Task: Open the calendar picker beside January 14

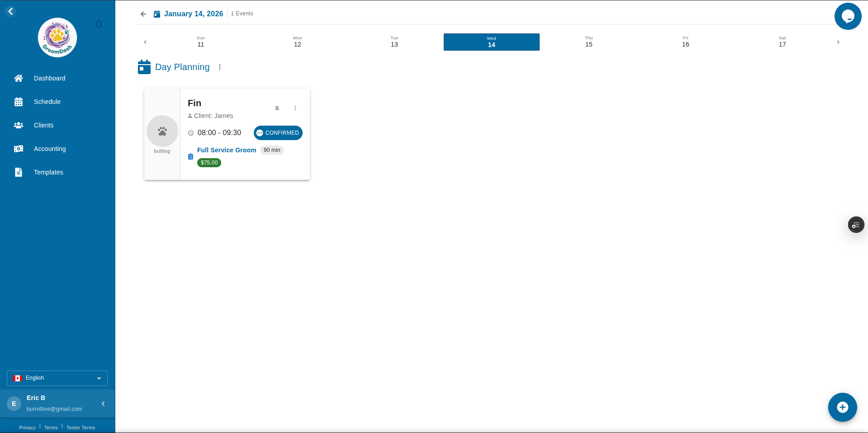Action: pyautogui.click(x=157, y=14)
